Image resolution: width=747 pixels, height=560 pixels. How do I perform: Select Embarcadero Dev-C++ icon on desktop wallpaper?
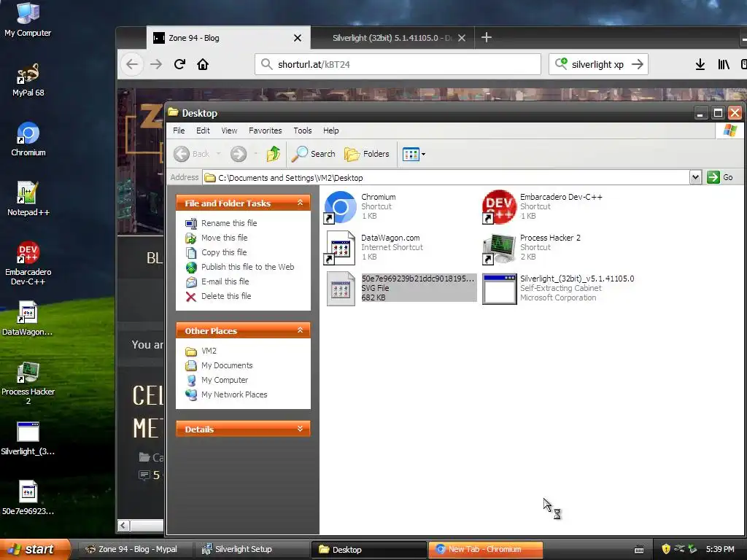point(28,263)
